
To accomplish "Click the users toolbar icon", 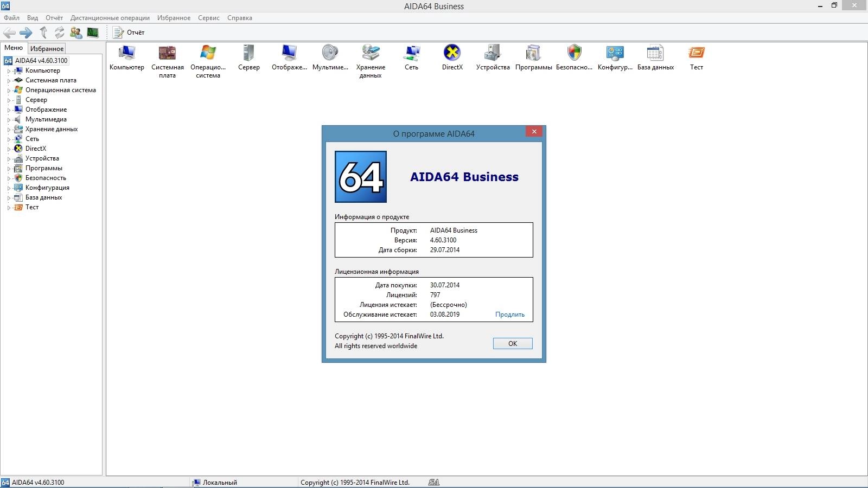I will tap(76, 33).
